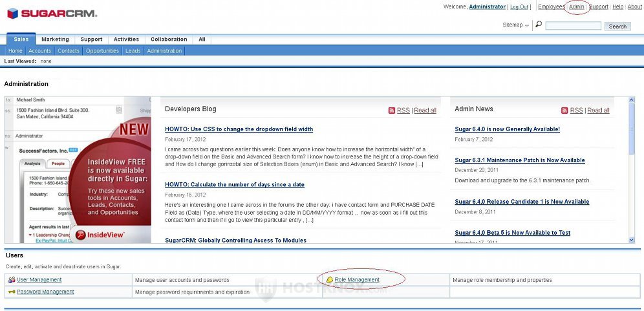Open Accounts in the submenu
Image resolution: width=644 pixels, height=311 pixels.
40,51
